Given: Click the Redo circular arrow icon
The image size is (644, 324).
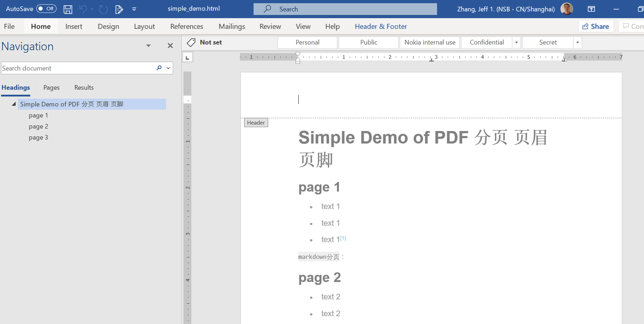Looking at the screenshot, I should (x=103, y=9).
